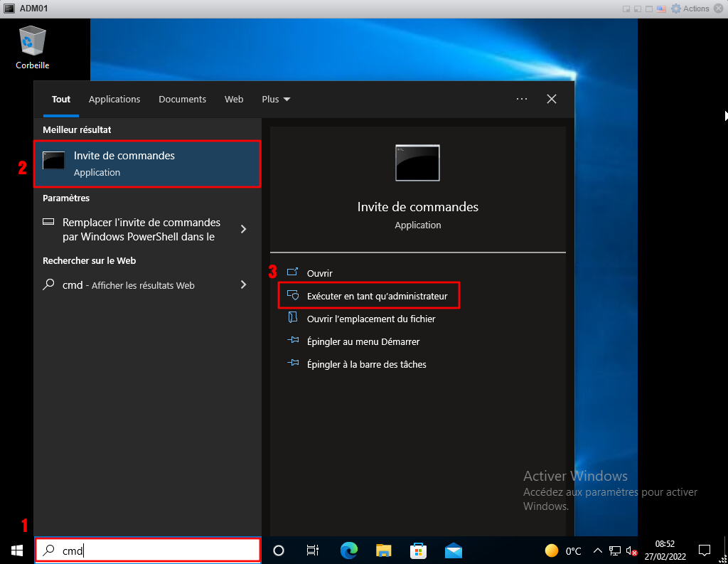Open the notification center icon
Viewport: 728px width, 564px height.
point(705,550)
